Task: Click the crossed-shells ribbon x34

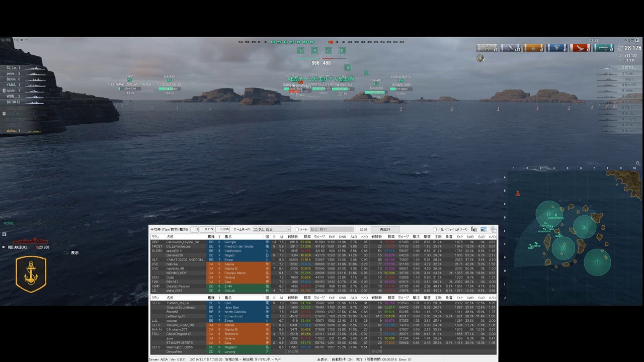Action: tap(510, 48)
